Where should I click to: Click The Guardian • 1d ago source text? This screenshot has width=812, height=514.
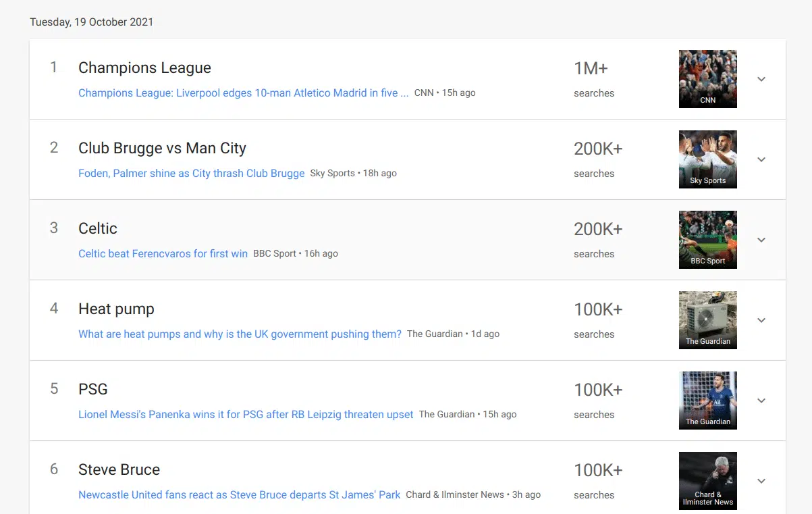[x=454, y=334]
